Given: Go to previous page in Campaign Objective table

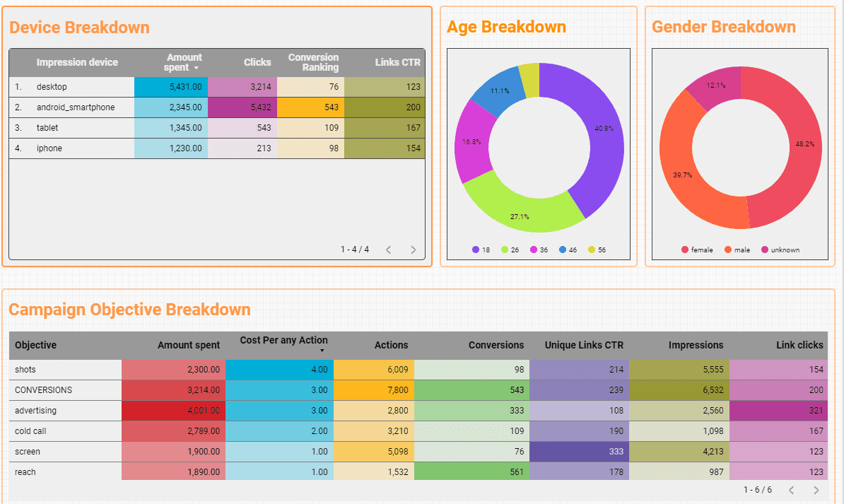Looking at the screenshot, I should [x=791, y=490].
